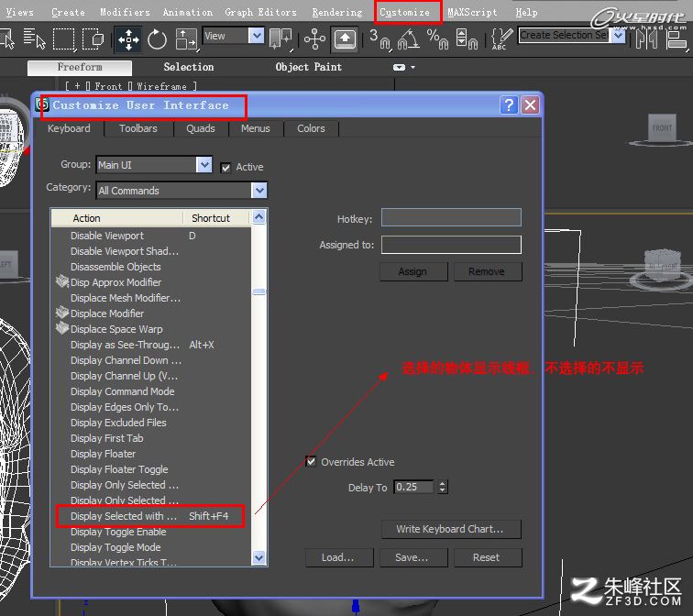
Task: Click the Displace Space Warp row icon
Action: pyautogui.click(x=62, y=328)
